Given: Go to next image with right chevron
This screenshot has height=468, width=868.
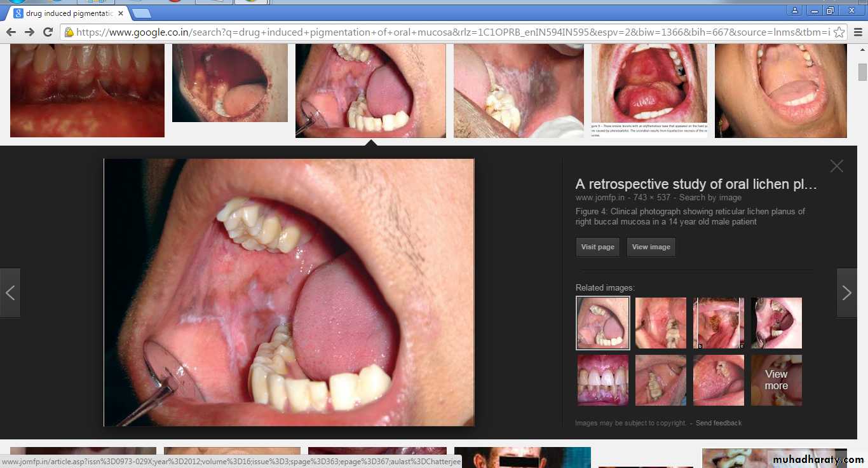Looking at the screenshot, I should pyautogui.click(x=846, y=292).
